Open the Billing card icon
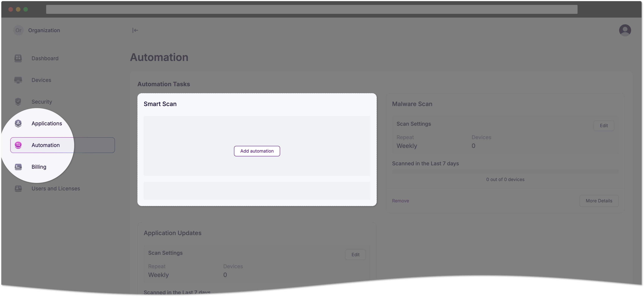Image resolution: width=644 pixels, height=297 pixels. (x=18, y=167)
